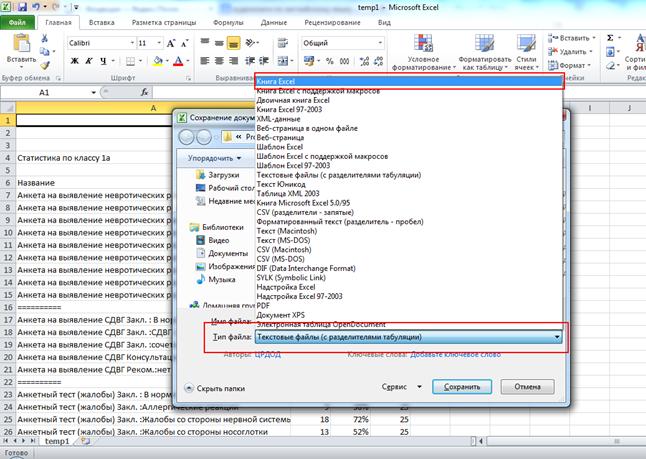Screen dimensions: 646x459
Task: Toggle italic formatting (К) in ribbon
Action: (x=89, y=63)
